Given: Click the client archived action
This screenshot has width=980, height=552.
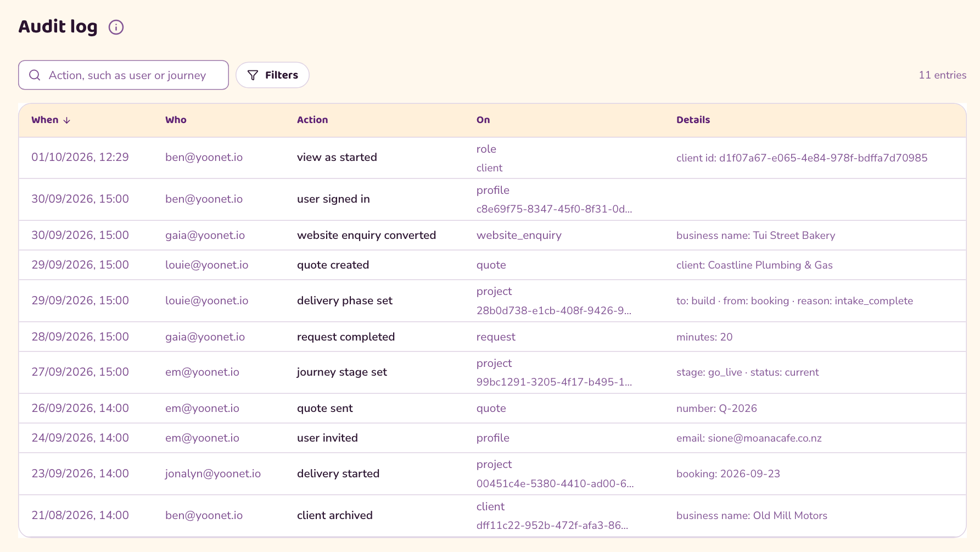Looking at the screenshot, I should (335, 515).
